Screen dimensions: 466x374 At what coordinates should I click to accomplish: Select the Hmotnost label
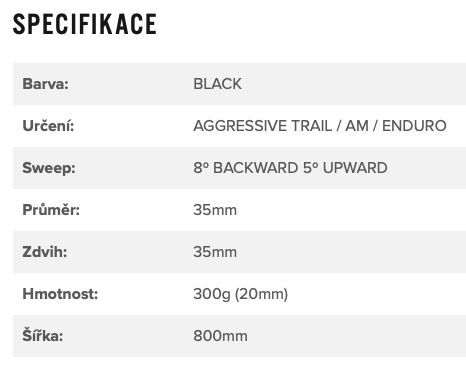[60, 294]
